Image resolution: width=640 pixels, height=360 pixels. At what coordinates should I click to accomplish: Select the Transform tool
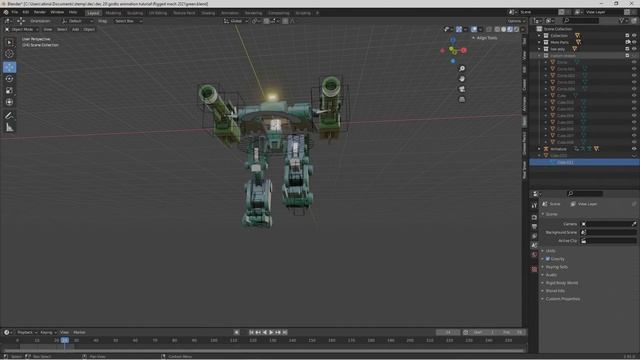9,102
